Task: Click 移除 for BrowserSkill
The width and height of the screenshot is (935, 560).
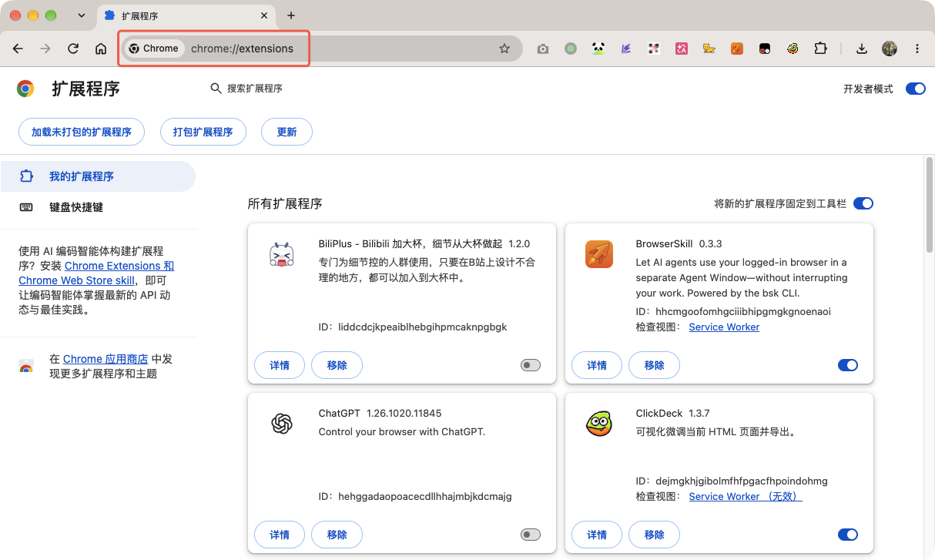Action: (654, 365)
